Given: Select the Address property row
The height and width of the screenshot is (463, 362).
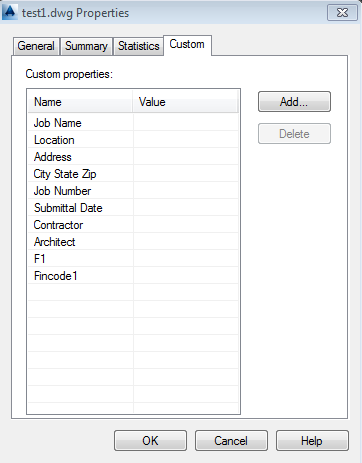Looking at the screenshot, I should [133, 157].
